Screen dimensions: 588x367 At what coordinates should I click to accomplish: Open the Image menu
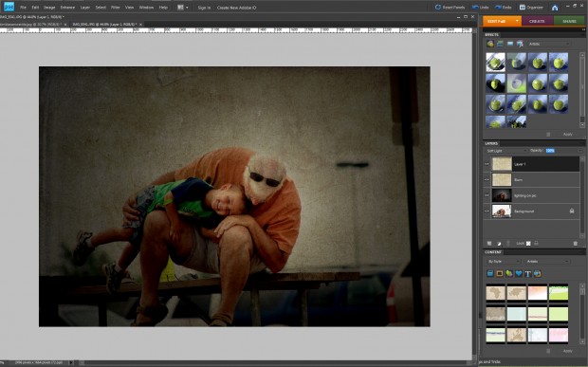click(49, 8)
